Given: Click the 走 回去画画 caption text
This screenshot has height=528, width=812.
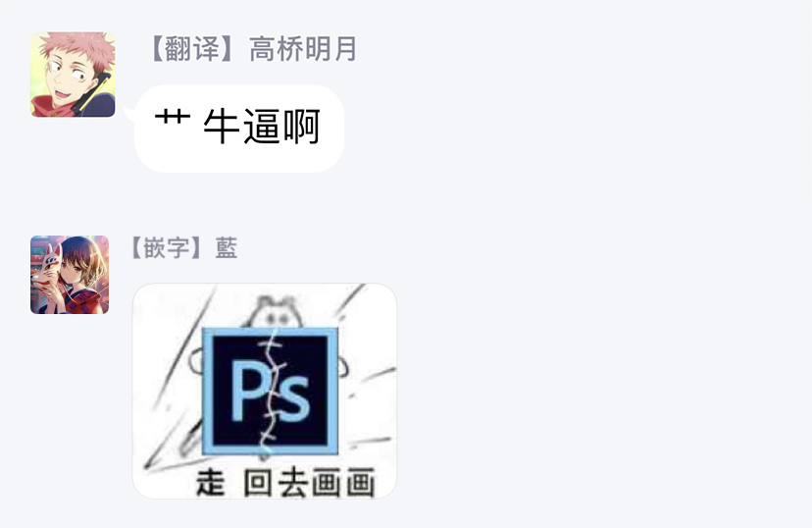Looking at the screenshot, I should 285,483.
